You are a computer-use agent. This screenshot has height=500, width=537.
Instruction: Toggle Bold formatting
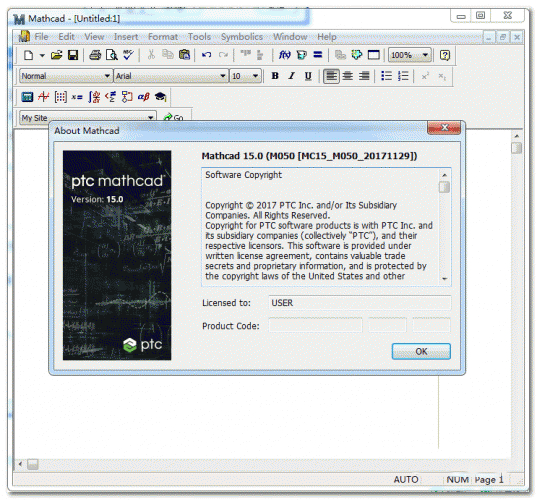(x=275, y=76)
